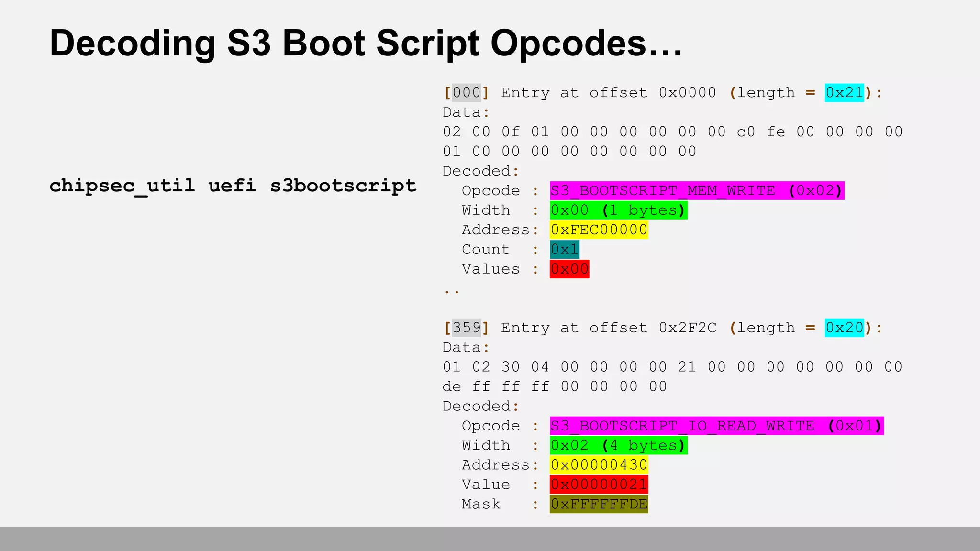Click the red value '0x00000021'
This screenshot has height=551, width=980.
click(x=599, y=485)
